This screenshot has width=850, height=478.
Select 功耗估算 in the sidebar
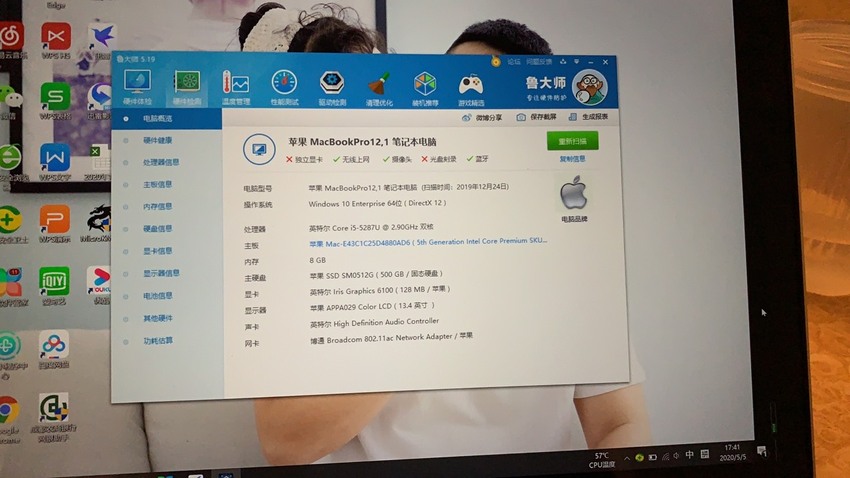click(x=157, y=341)
